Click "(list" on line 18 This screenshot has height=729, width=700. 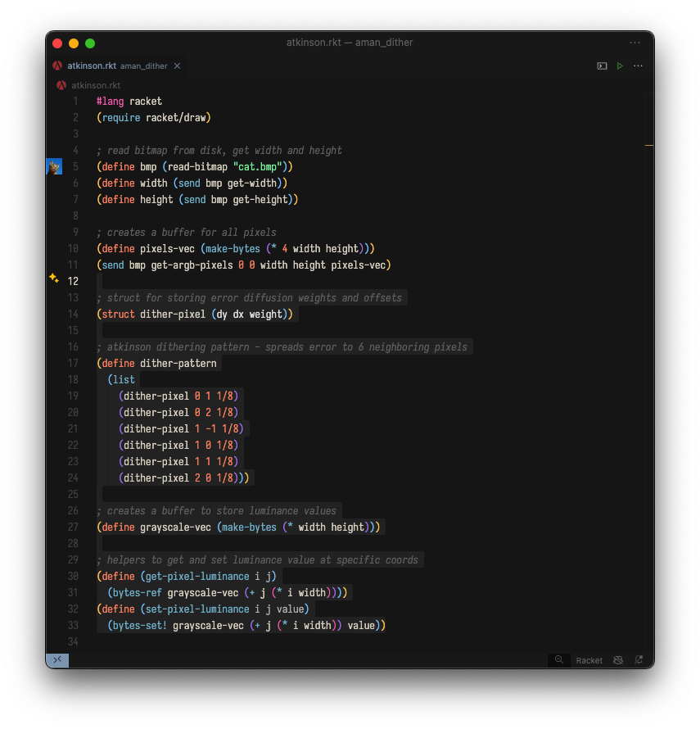pos(121,380)
